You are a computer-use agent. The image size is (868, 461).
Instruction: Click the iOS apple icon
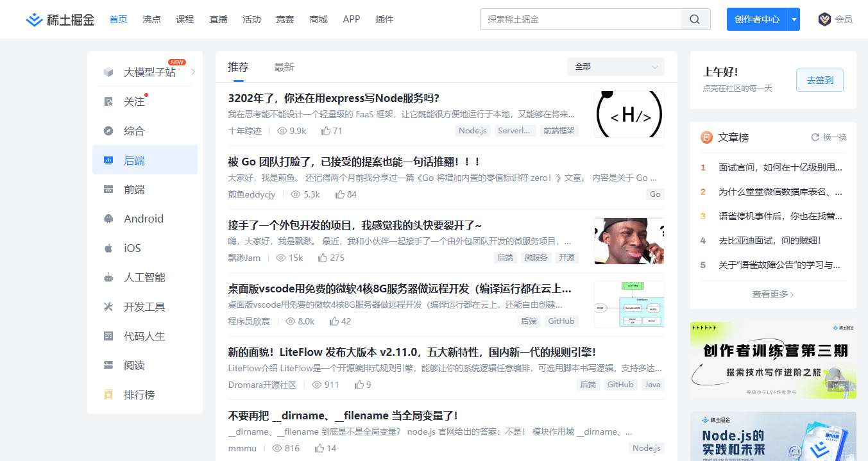(x=108, y=248)
